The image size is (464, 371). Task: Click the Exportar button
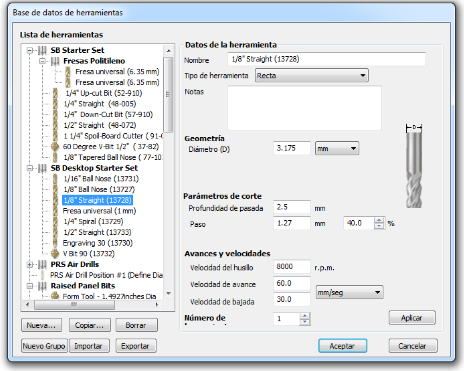[135, 346]
